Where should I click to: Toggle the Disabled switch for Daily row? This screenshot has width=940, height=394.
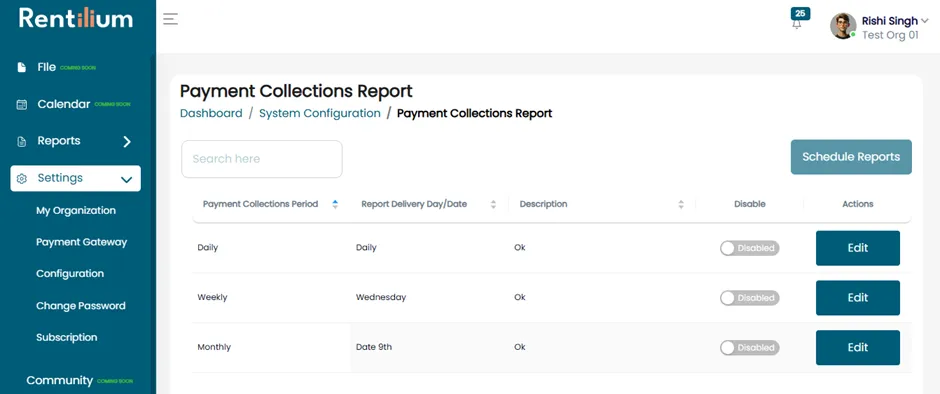click(749, 248)
